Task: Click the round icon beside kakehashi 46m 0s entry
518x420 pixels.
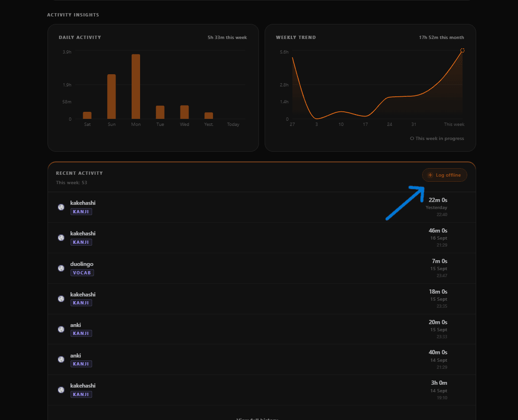Action: pyautogui.click(x=61, y=238)
